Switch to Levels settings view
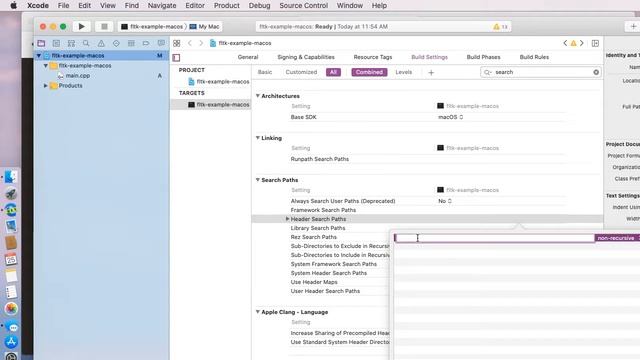The image size is (640, 360). click(x=404, y=72)
